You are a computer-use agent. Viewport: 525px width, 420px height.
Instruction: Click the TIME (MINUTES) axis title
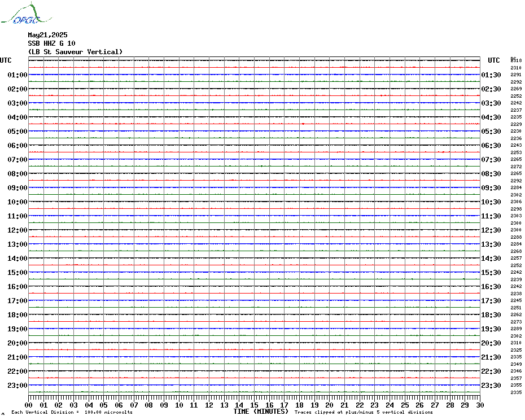tap(261, 412)
